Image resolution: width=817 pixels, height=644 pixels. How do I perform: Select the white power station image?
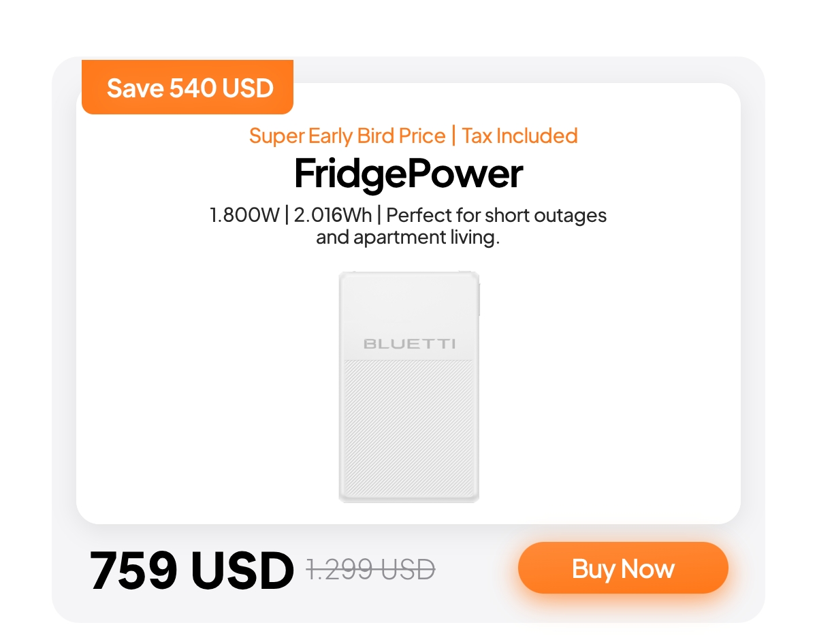coord(408,387)
